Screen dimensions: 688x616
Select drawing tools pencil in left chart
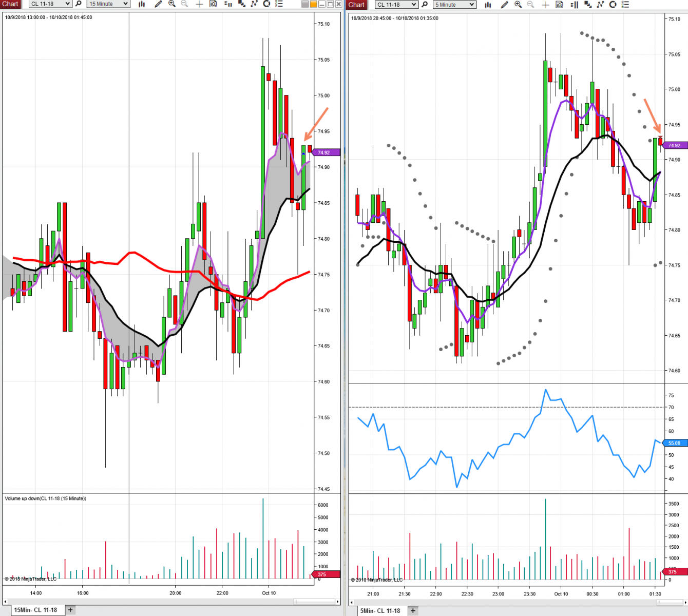(x=159, y=4)
